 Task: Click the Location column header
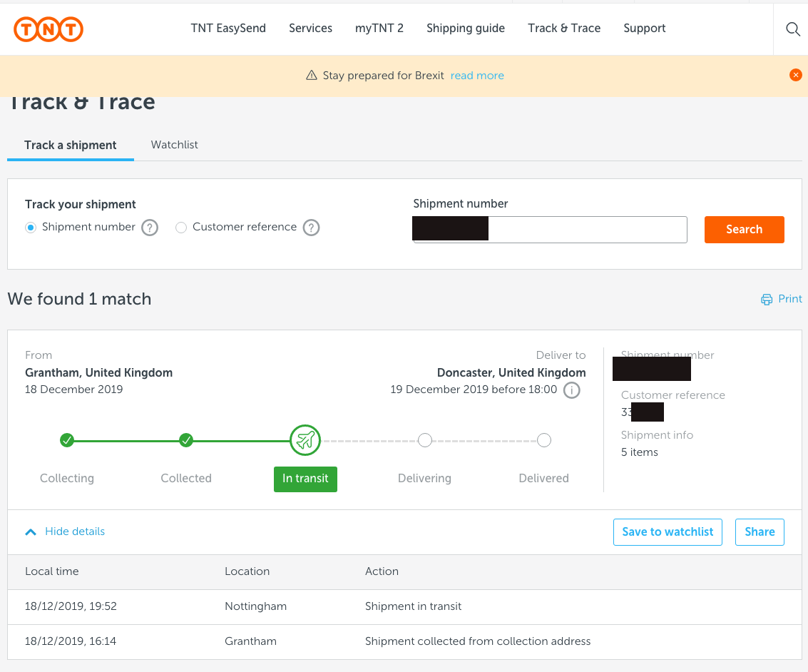(x=247, y=571)
